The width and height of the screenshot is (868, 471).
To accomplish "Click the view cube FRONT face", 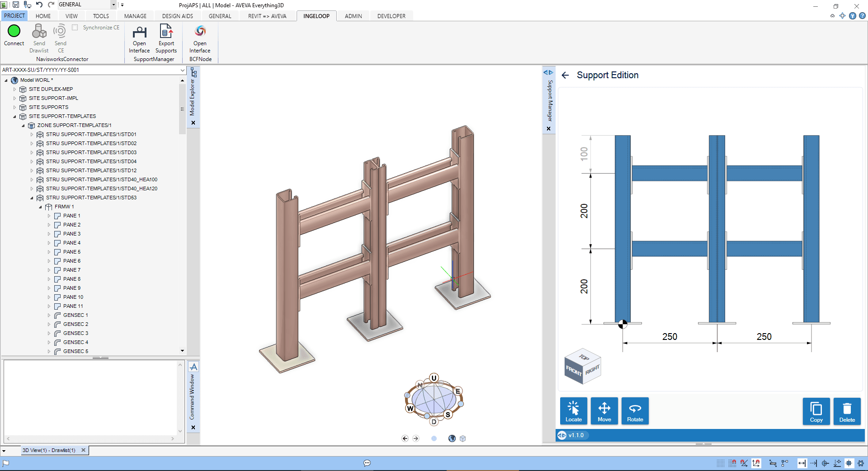I will click(x=573, y=371).
